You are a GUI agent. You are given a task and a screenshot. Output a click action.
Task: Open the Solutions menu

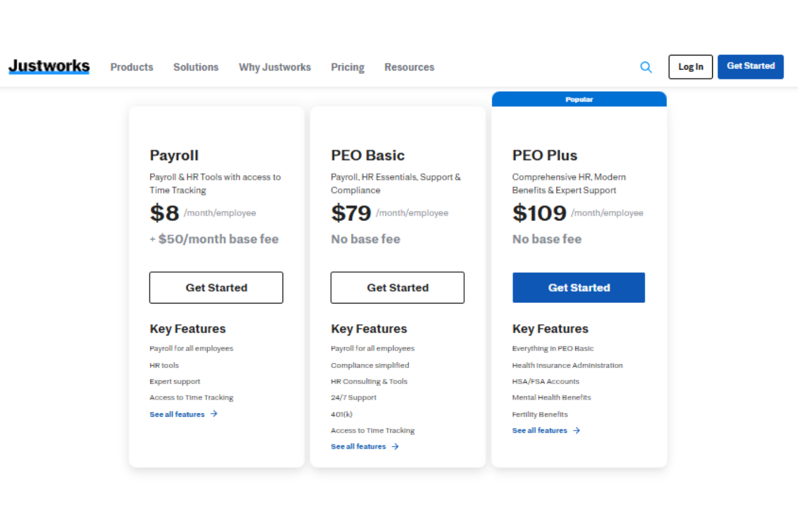[196, 67]
